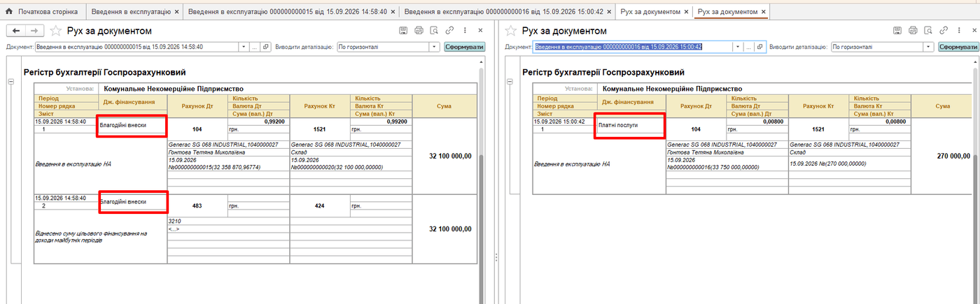
Task: Go forward with left-pane forward arrow
Action: pyautogui.click(x=34, y=31)
